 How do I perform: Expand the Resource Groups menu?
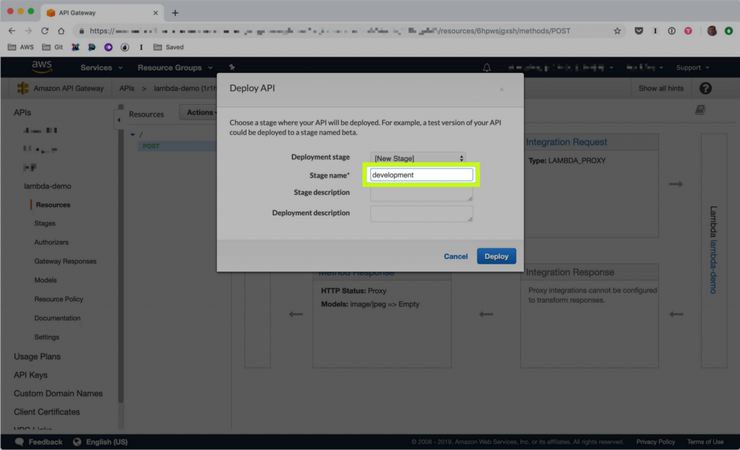(x=174, y=68)
